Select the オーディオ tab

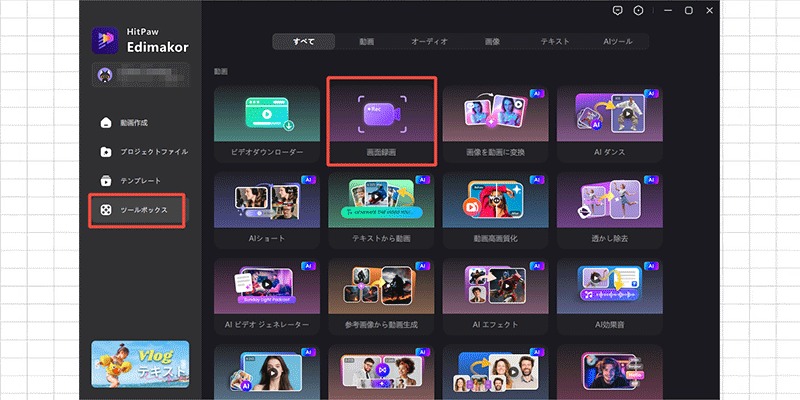[x=430, y=42]
